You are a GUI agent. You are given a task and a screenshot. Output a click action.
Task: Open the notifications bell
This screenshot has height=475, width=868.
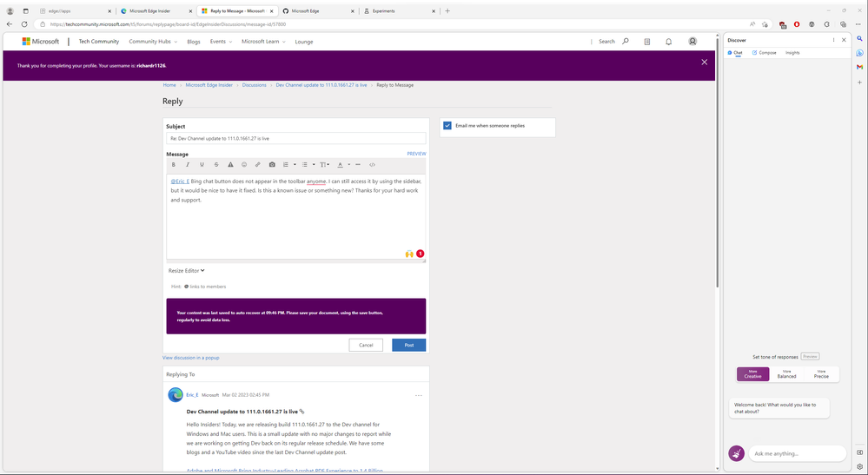click(x=669, y=42)
